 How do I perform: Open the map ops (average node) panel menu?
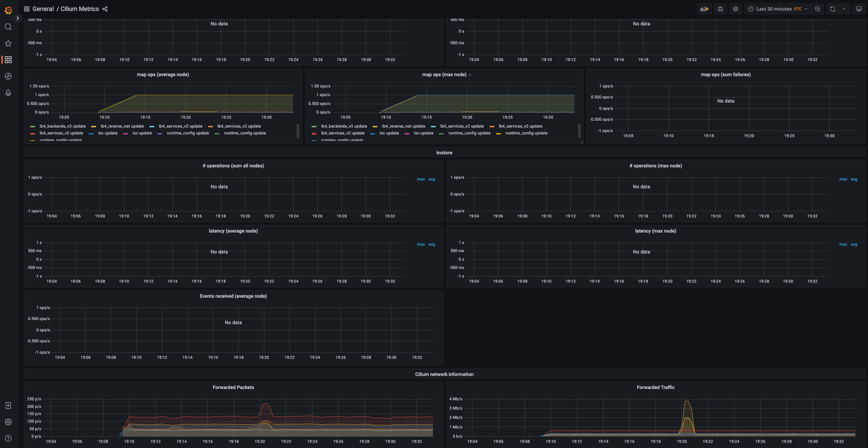pyautogui.click(x=163, y=74)
